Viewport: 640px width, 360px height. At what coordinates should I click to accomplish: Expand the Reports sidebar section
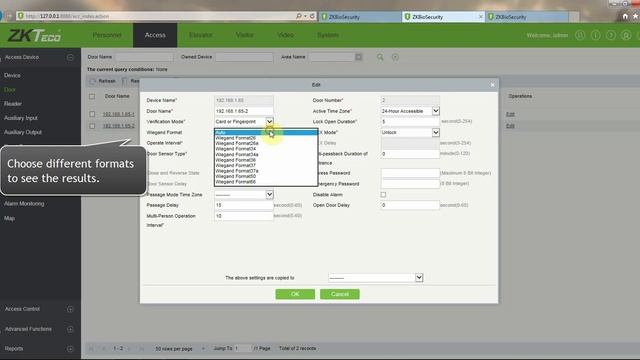coord(70,349)
